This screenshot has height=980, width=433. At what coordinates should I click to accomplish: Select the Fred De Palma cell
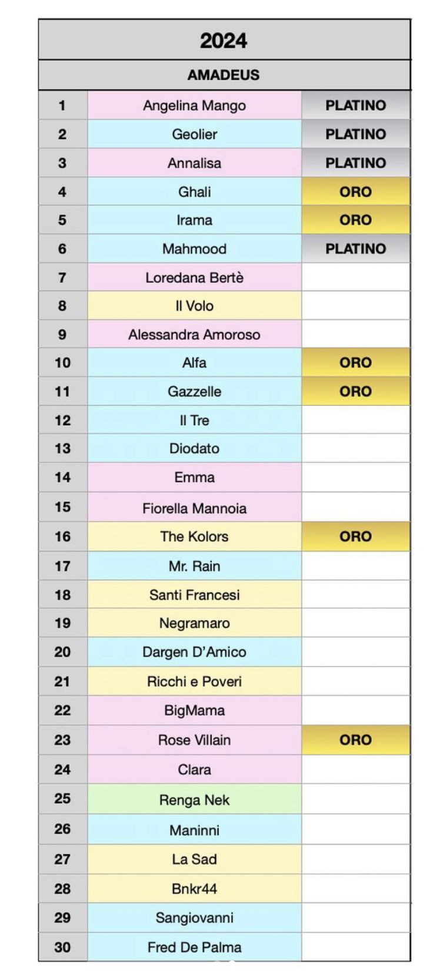pos(195,947)
